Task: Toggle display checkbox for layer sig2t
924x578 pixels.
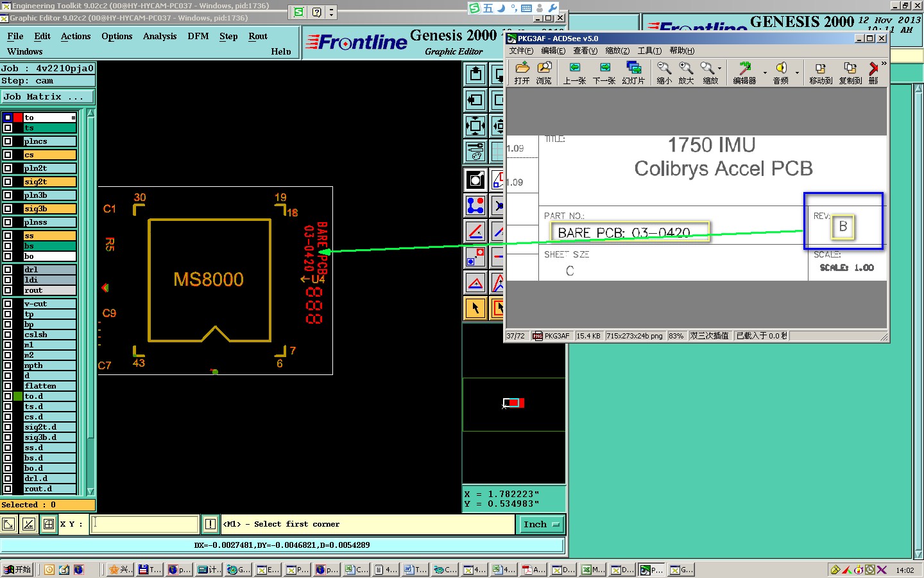Action: coord(8,182)
